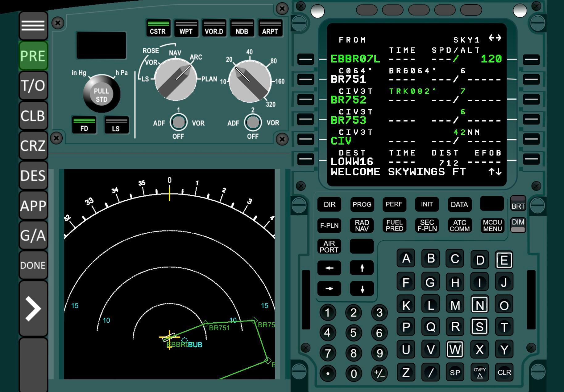
Task: Toggle the CSTR constraints display button
Action: click(158, 28)
